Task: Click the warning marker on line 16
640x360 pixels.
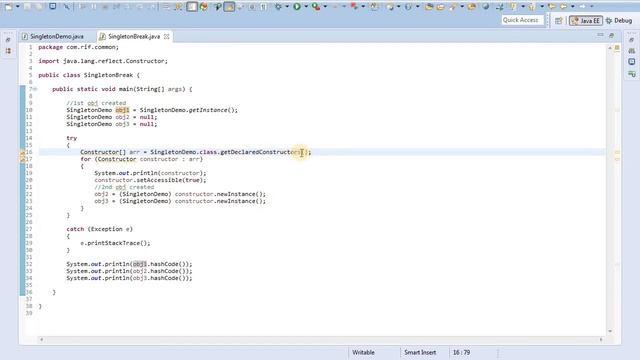Action: 22,152
